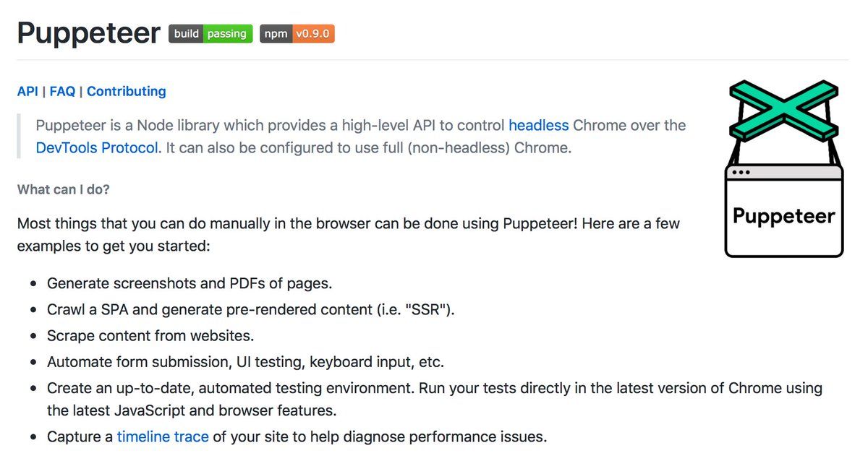Select the "Generate screenshots and PDFs" bullet
Image resolution: width=868 pixels, height=461 pixels.
pyautogui.click(x=190, y=283)
